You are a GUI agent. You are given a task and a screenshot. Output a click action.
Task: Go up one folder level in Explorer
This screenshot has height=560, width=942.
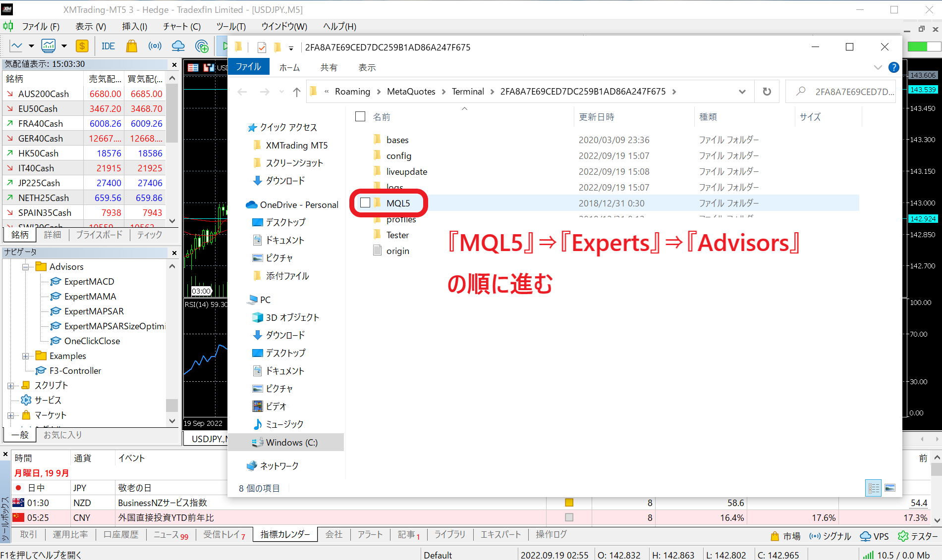pyautogui.click(x=297, y=92)
